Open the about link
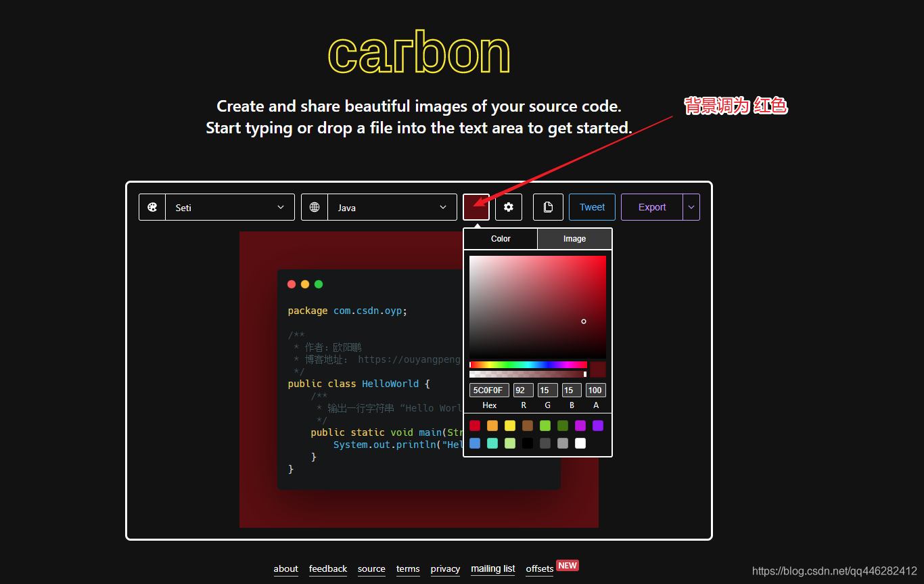924x584 pixels. coord(285,569)
